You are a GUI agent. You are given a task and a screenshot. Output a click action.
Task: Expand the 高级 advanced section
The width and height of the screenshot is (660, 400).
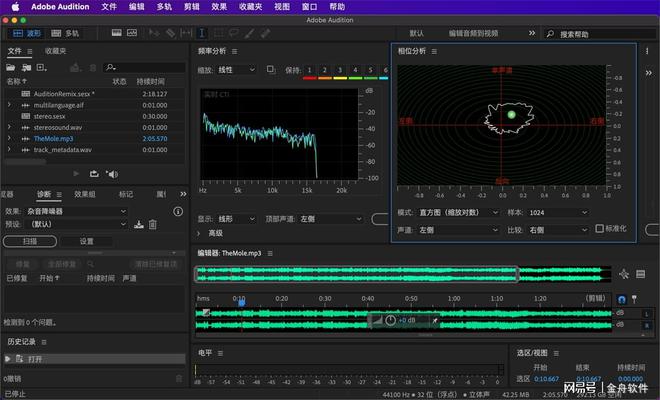click(199, 233)
